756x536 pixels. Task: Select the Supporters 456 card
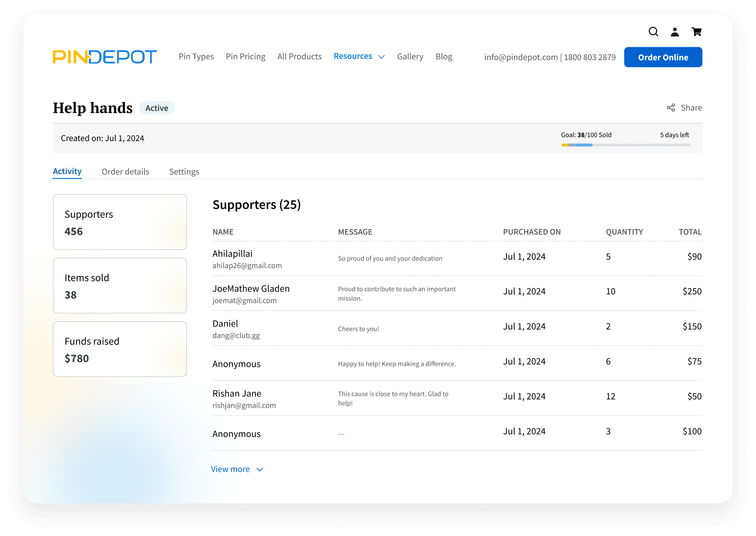pyautogui.click(x=120, y=222)
